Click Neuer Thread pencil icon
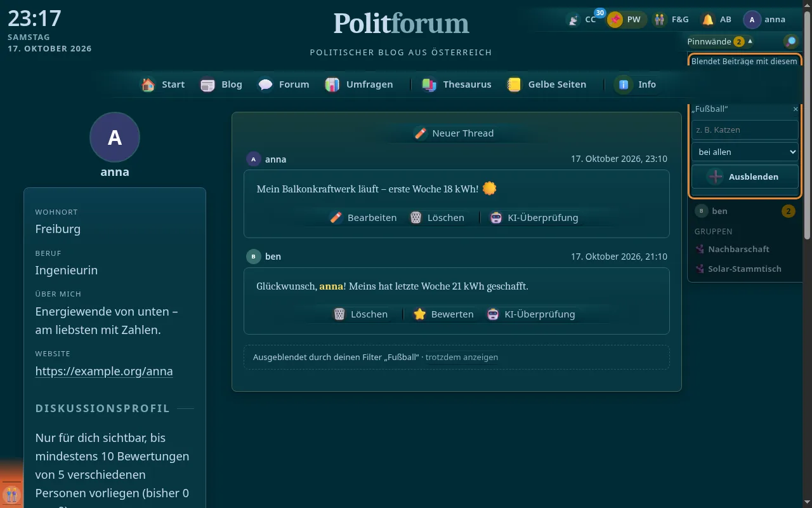Screen dimensions: 812x508 pyautogui.click(x=420, y=133)
